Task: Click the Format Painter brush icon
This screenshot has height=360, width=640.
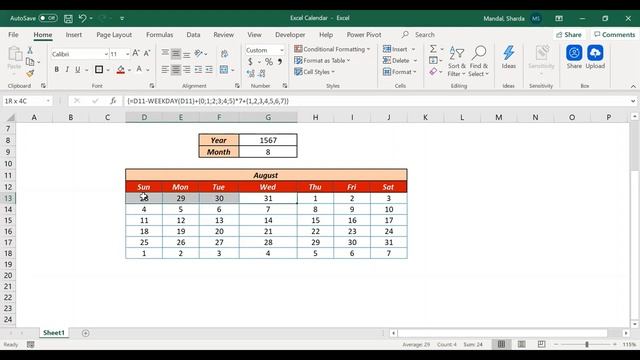Action: [x=30, y=73]
